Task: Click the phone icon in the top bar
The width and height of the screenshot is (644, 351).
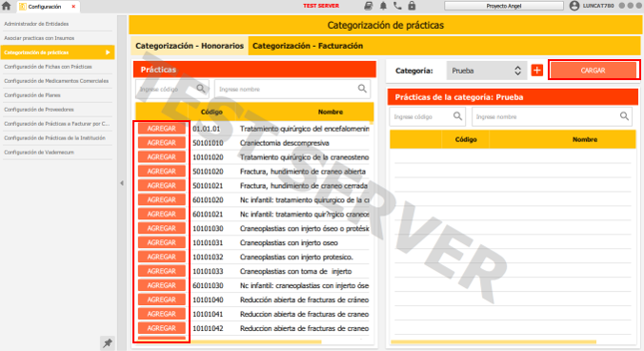Action: (x=397, y=6)
